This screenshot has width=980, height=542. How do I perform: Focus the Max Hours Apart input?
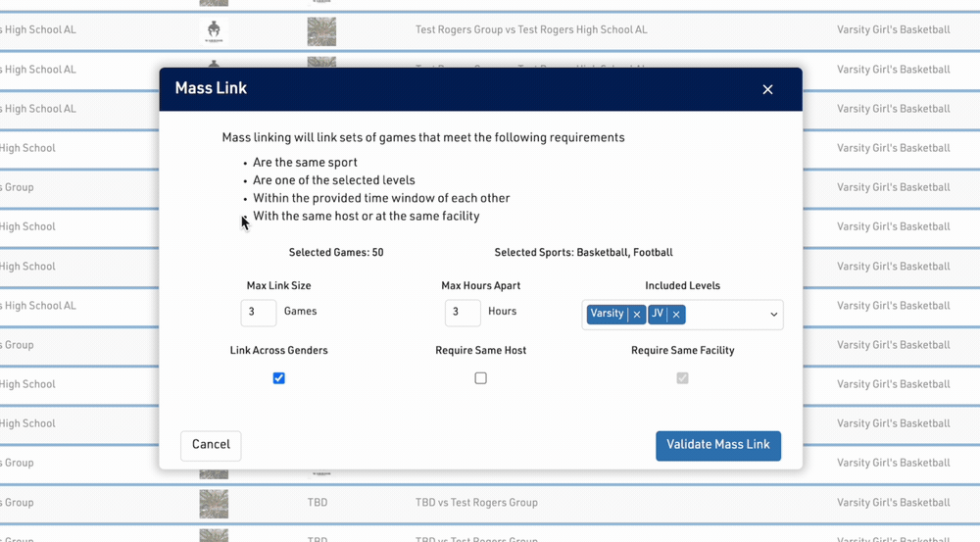(463, 313)
